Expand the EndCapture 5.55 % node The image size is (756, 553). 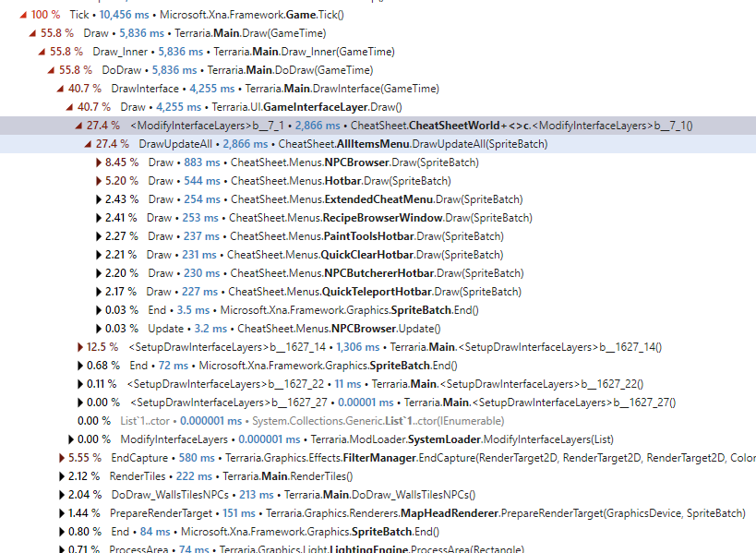click(62, 458)
